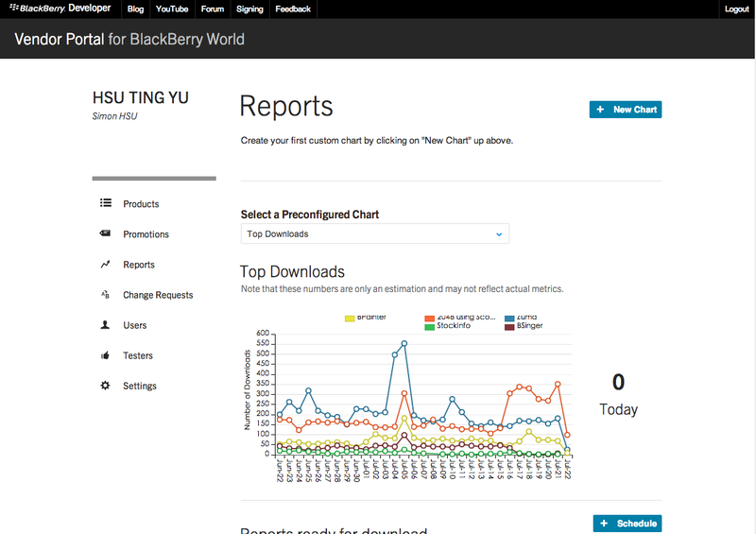Click the Settings gear icon
Viewport: 756px width, 534px height.
coord(105,386)
